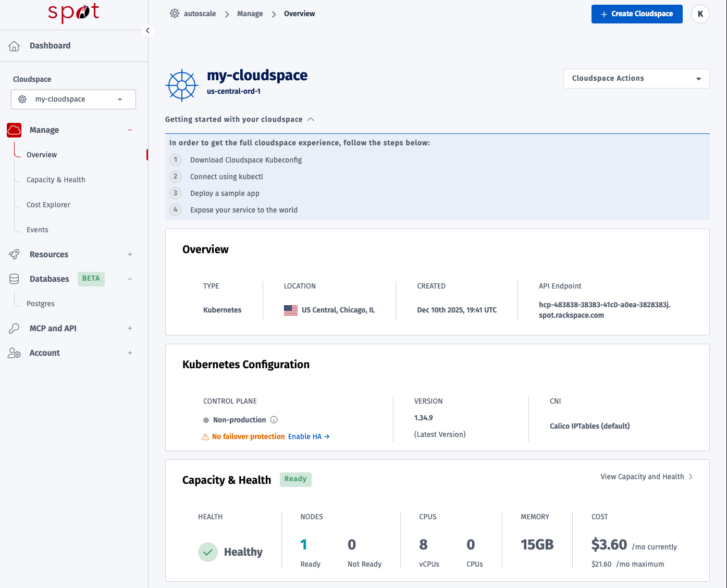The image size is (727, 588).
Task: Select Overview in the Manage menu
Action: point(42,155)
